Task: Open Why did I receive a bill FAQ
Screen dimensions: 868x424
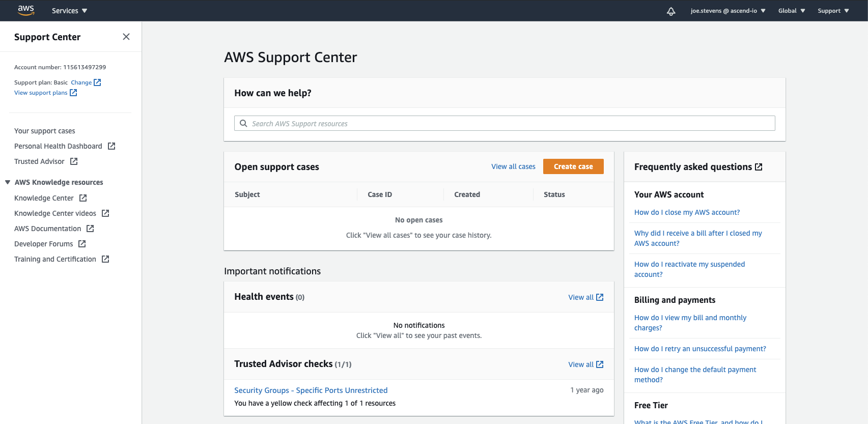Action: click(698, 238)
